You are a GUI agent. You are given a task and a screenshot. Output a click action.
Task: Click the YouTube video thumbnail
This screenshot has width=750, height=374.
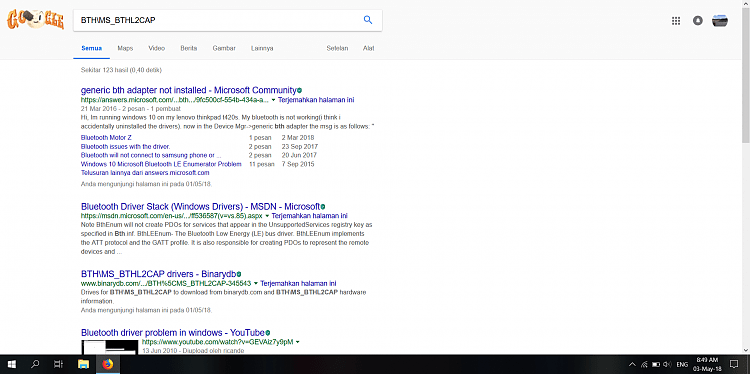(x=110, y=347)
